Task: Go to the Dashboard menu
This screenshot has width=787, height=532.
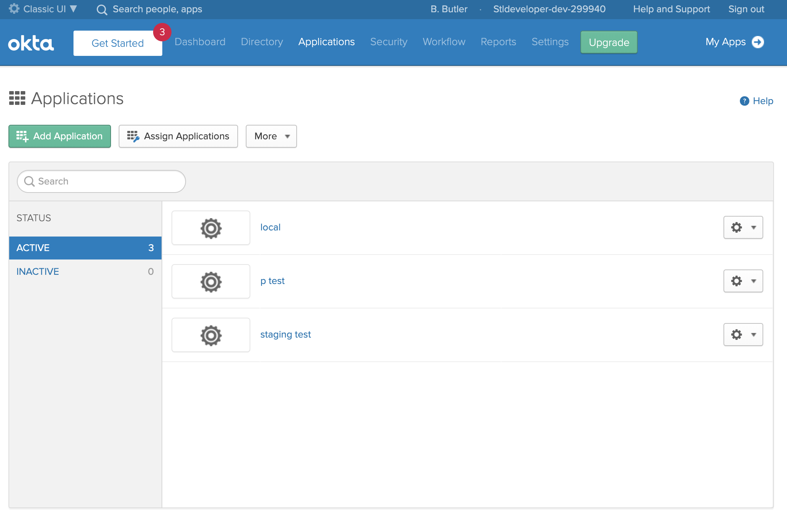Action: [200, 42]
